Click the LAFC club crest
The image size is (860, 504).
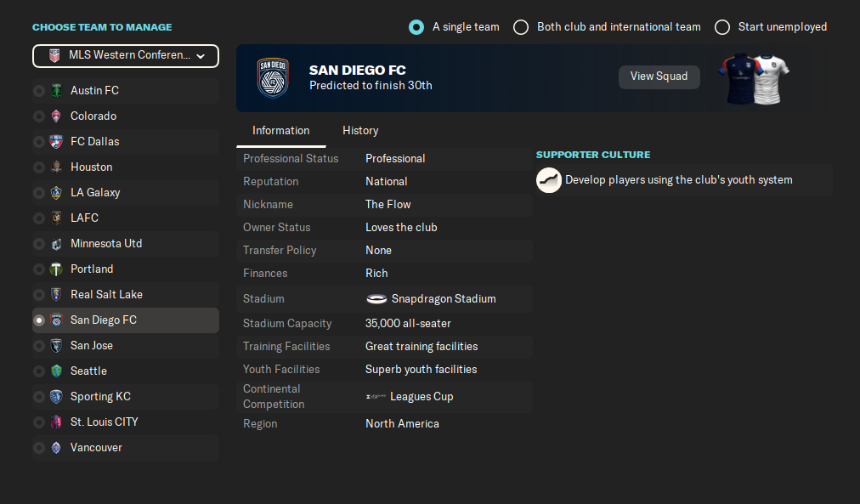(56, 218)
